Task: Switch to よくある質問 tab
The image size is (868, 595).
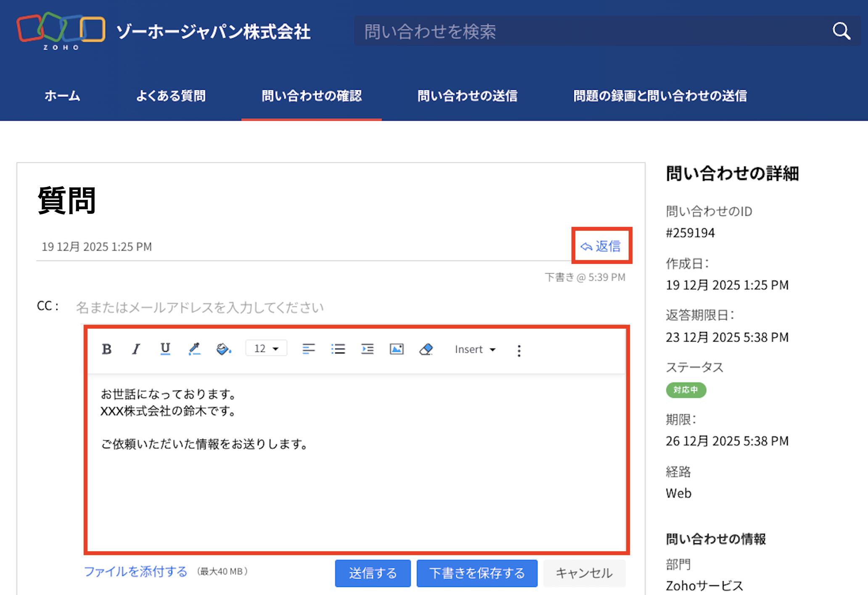Action: tap(171, 96)
